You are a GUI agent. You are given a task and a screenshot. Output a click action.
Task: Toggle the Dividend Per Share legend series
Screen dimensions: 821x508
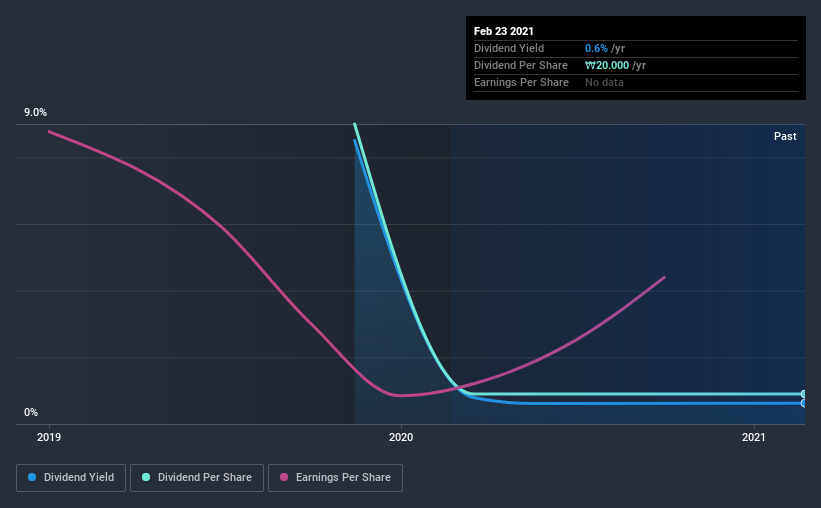(197, 478)
